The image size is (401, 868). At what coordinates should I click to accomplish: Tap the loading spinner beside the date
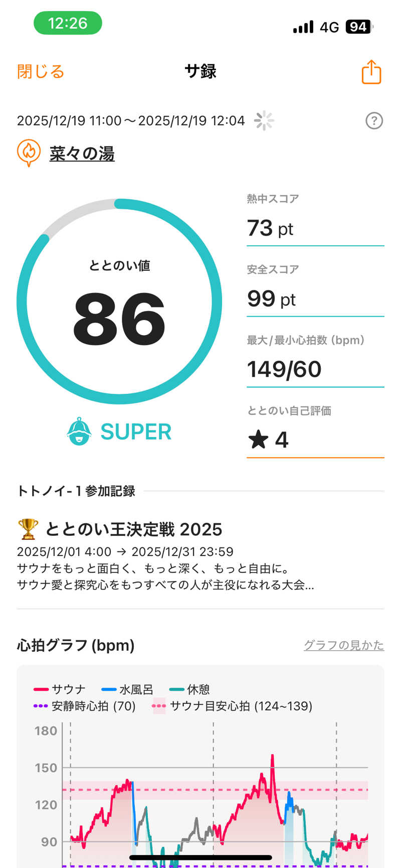coord(264,121)
